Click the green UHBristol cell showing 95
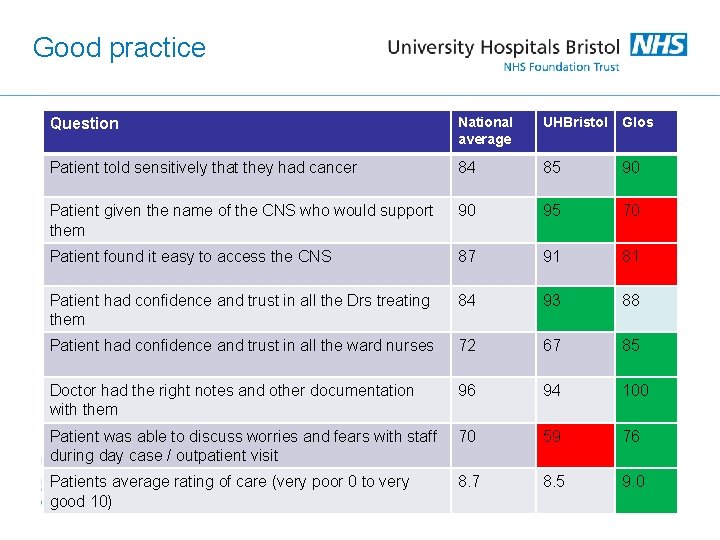This screenshot has width=720, height=540. (575, 219)
